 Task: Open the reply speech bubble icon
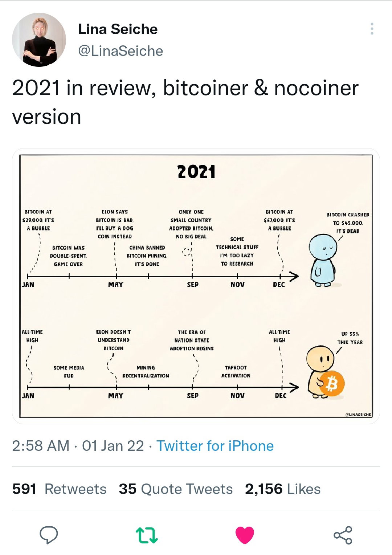click(49, 535)
